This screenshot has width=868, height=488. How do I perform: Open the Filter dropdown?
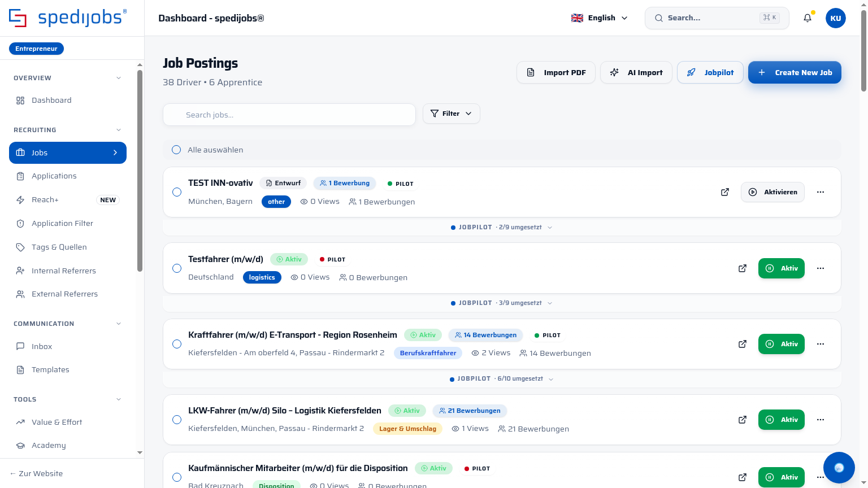(x=452, y=114)
